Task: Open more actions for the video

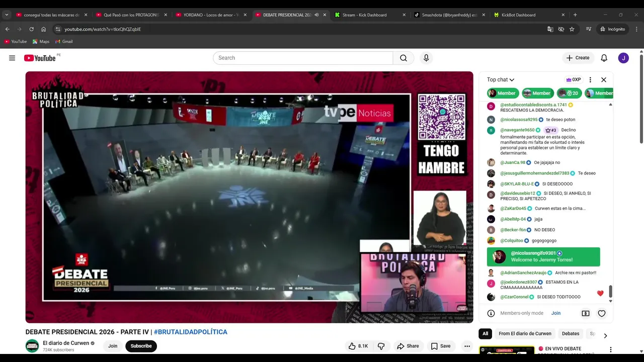Action: (467, 346)
